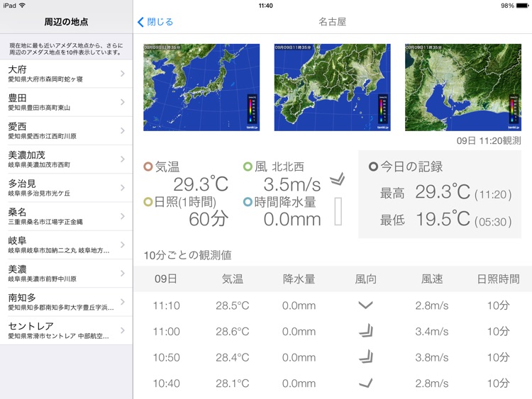Tap the wind direction arrow beside 3.5m/s
This screenshot has width=532, height=399.
(x=338, y=179)
